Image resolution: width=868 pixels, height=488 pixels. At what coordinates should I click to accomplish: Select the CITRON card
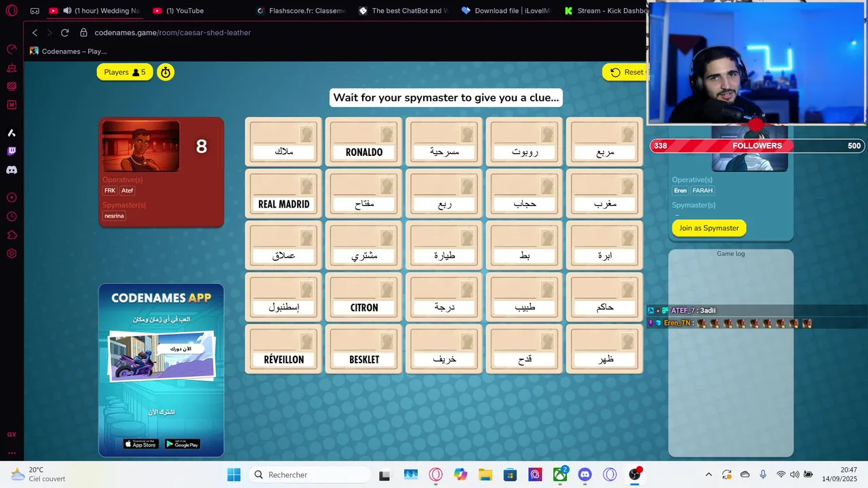364,298
